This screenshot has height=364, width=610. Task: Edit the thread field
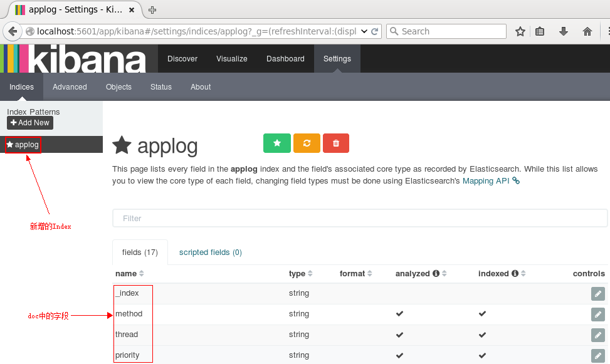[x=597, y=335]
